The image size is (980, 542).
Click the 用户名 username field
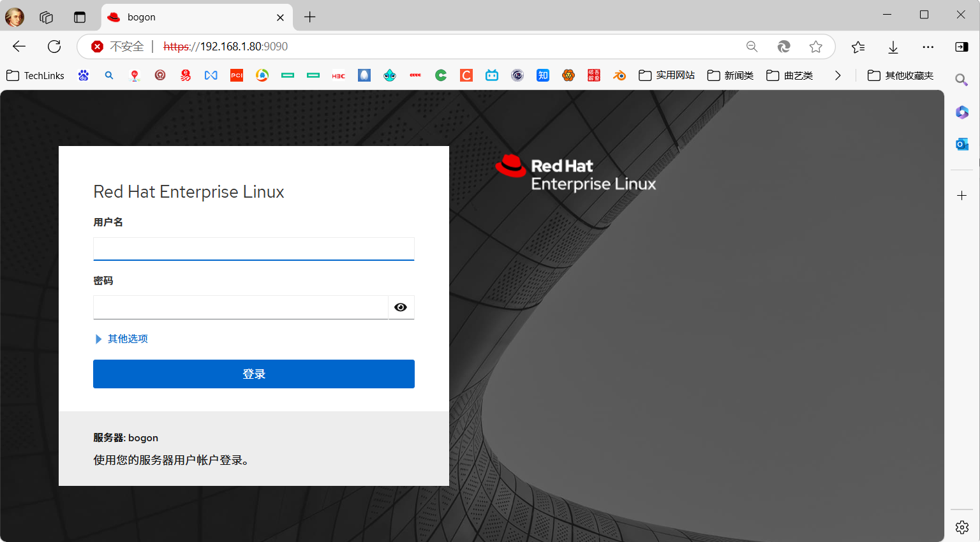coord(254,249)
